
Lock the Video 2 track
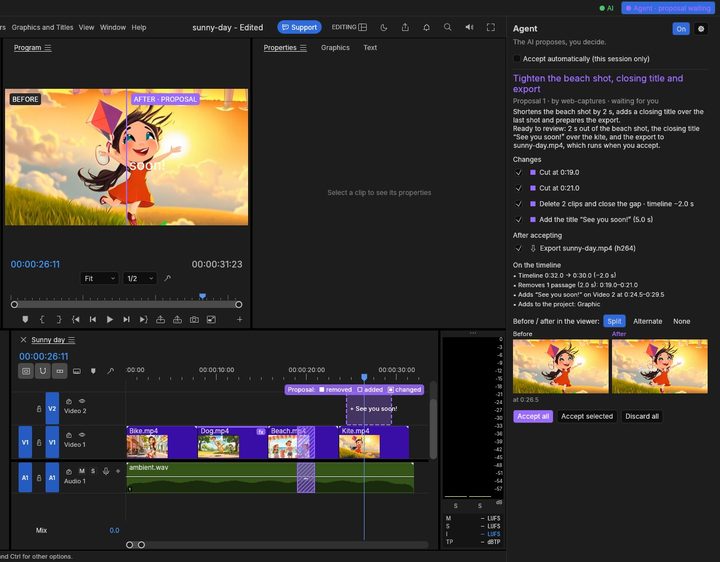click(39, 409)
